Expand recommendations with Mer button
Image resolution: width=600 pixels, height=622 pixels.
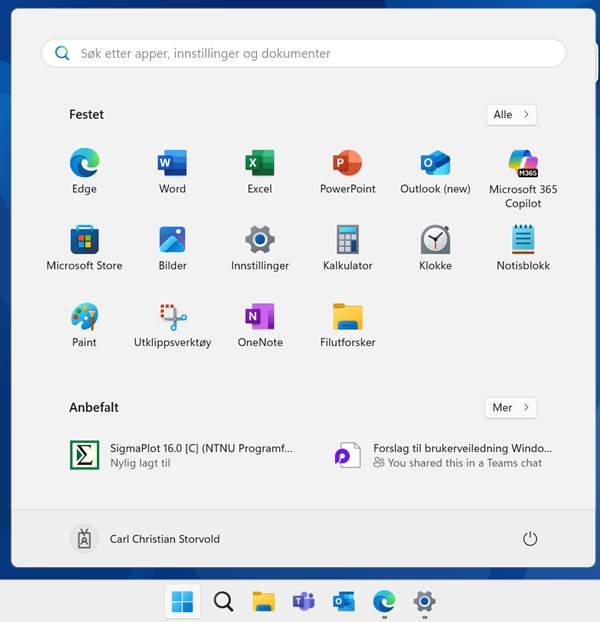[511, 407]
